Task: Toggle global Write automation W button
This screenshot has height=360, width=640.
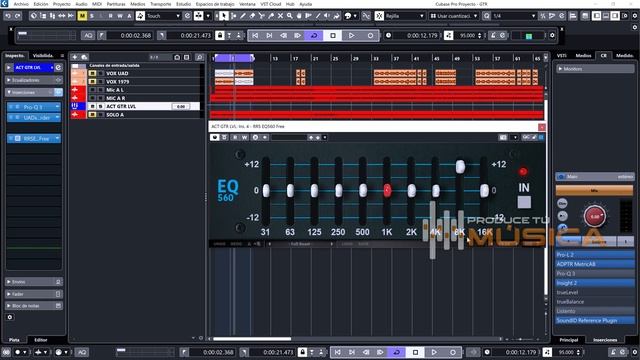Action: [x=120, y=16]
